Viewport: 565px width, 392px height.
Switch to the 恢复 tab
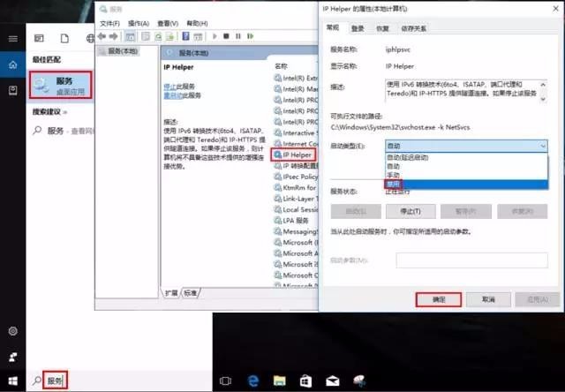382,28
